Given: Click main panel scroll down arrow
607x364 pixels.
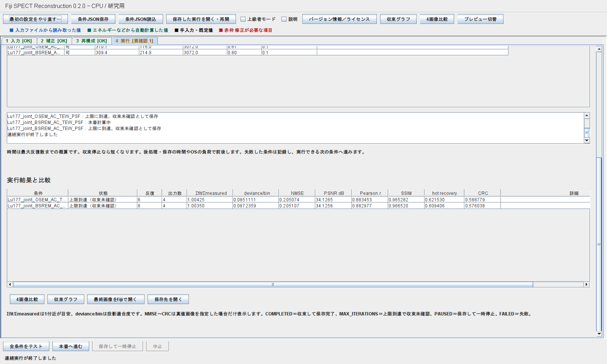Looking at the screenshot, I should [x=599, y=334].
